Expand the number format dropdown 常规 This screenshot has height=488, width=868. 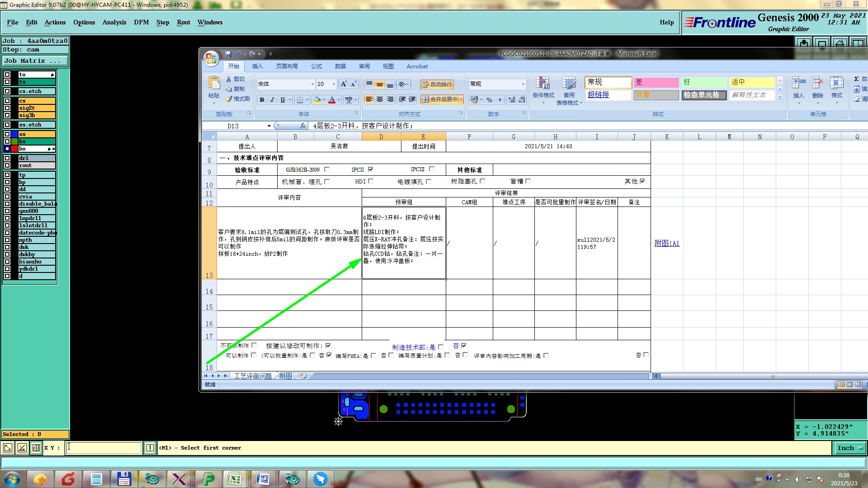523,84
